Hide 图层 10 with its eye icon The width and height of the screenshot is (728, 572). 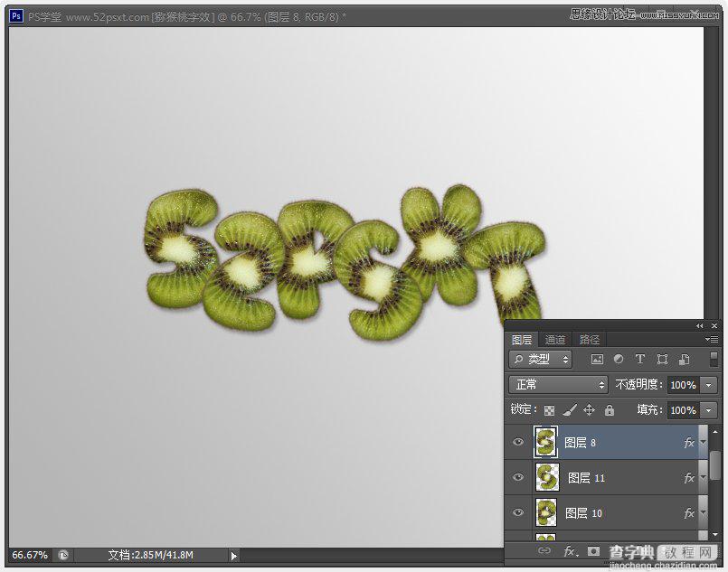click(518, 512)
